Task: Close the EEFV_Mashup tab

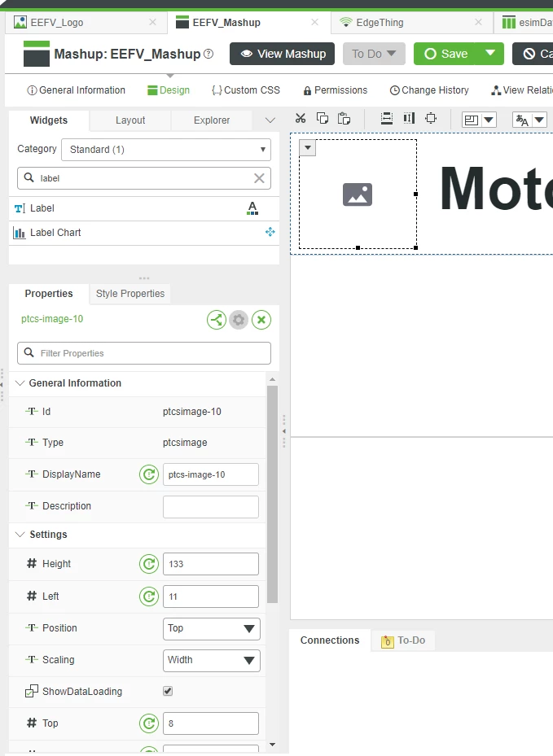Action: pos(314,22)
